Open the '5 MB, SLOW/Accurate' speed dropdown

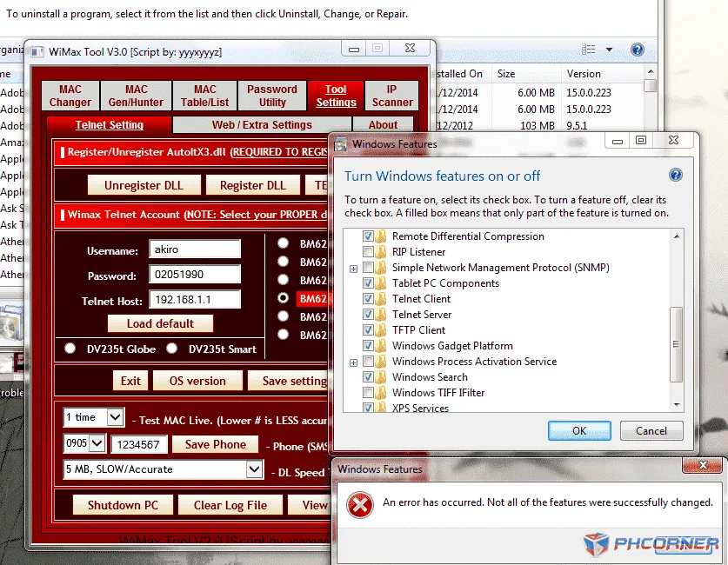point(255,469)
